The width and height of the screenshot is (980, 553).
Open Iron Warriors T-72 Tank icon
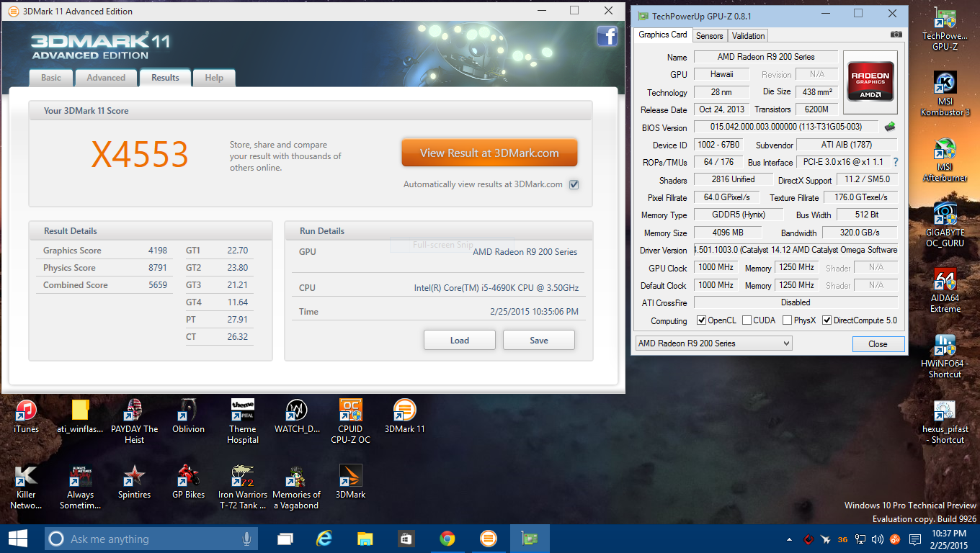click(243, 487)
